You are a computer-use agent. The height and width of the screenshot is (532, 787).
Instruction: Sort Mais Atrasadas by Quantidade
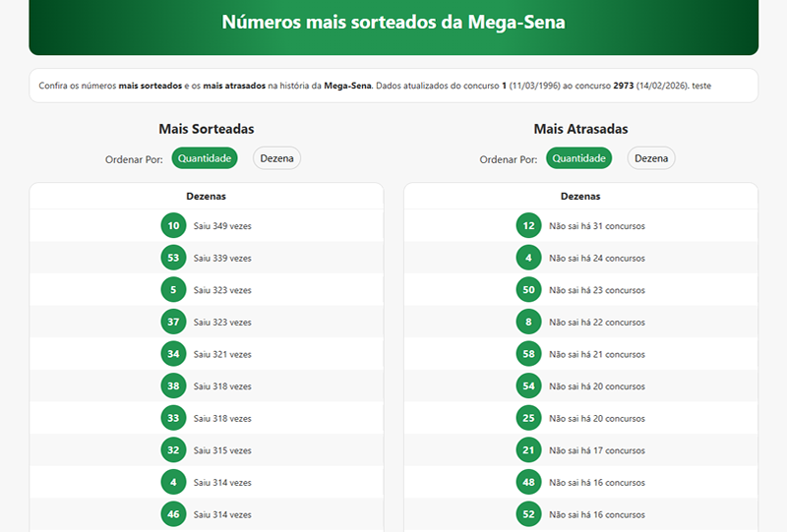coord(579,158)
